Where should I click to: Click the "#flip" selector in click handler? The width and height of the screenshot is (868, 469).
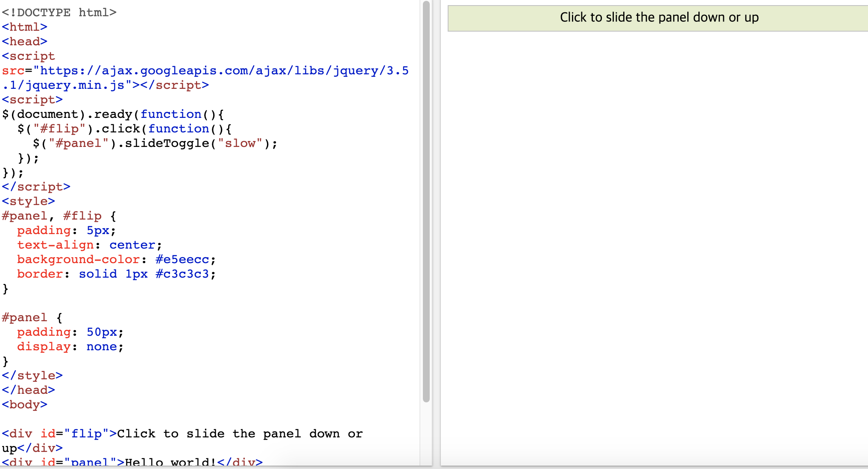[x=59, y=129]
